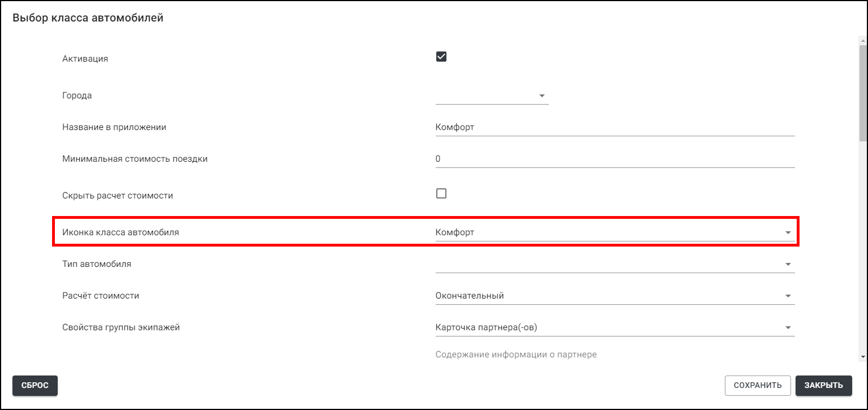Expand the Иконка класса автомобиля dropdown

tap(787, 232)
